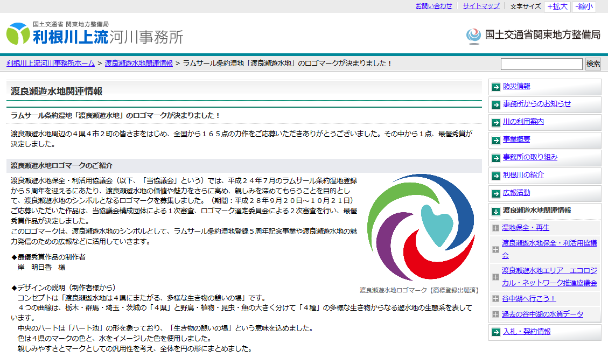Collapse the 渡良瀬遊水地関連情報 down-arrow section
The height and width of the screenshot is (364, 608).
pyautogui.click(x=496, y=211)
